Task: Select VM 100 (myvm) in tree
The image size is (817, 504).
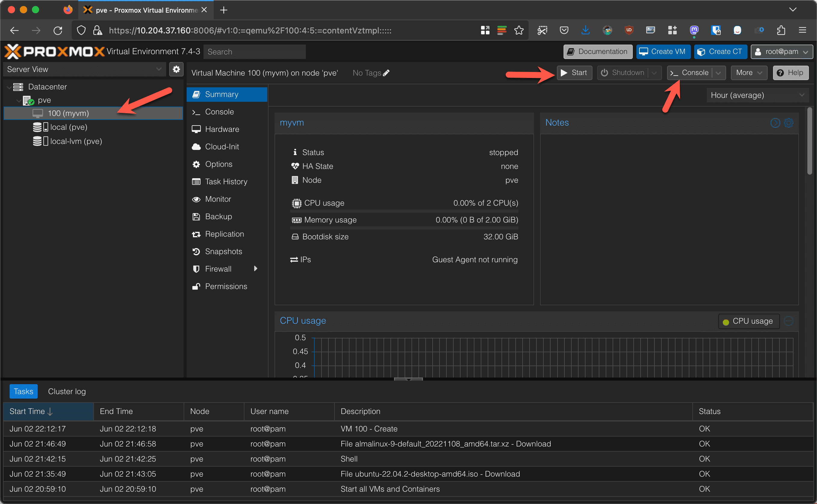Action: tap(93, 113)
